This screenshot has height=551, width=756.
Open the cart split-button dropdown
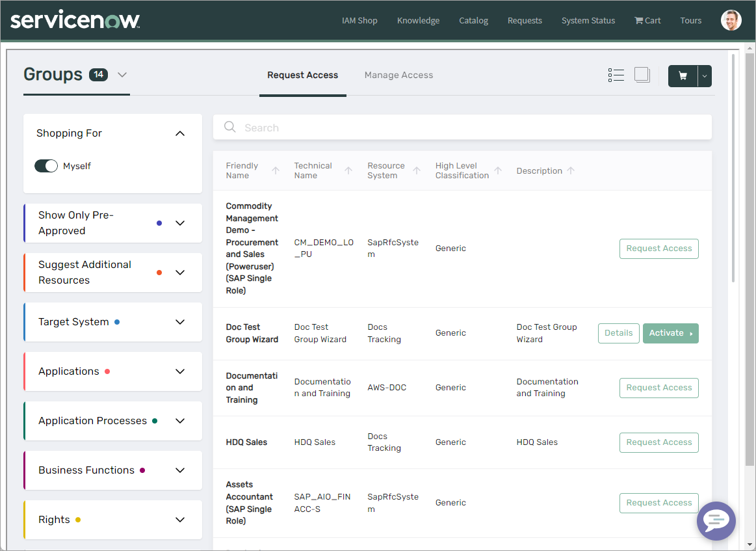coord(704,75)
